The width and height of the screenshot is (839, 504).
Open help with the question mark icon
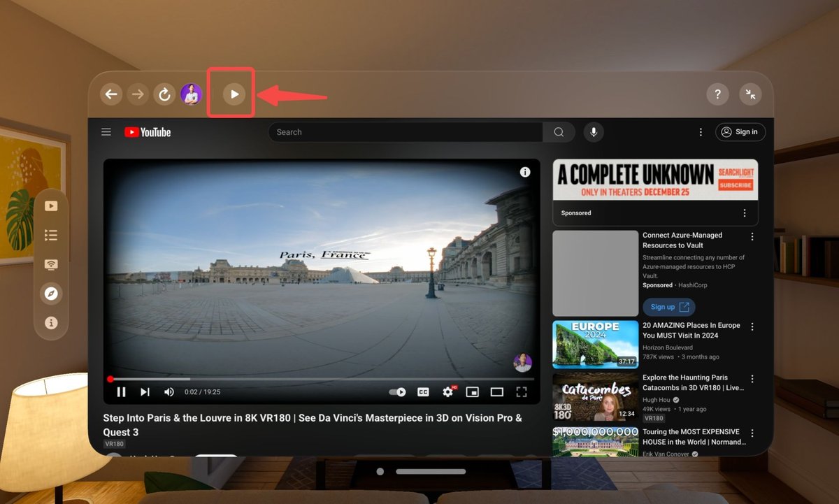click(x=717, y=94)
